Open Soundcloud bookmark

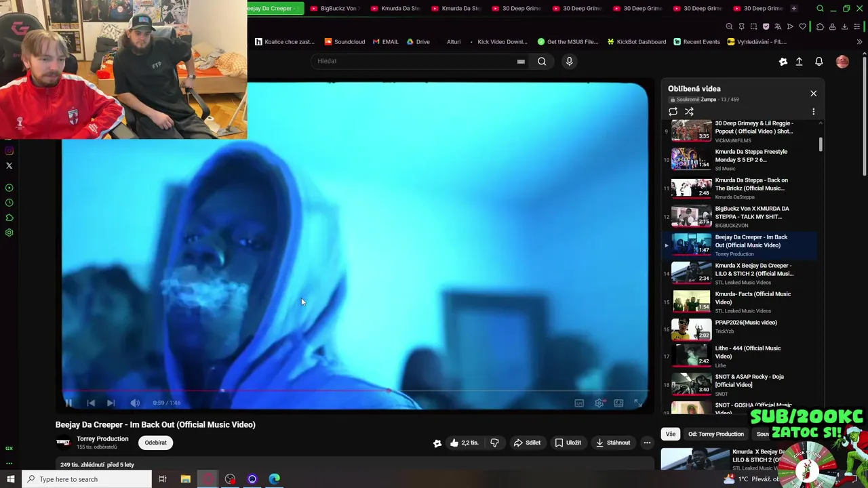[344, 41]
